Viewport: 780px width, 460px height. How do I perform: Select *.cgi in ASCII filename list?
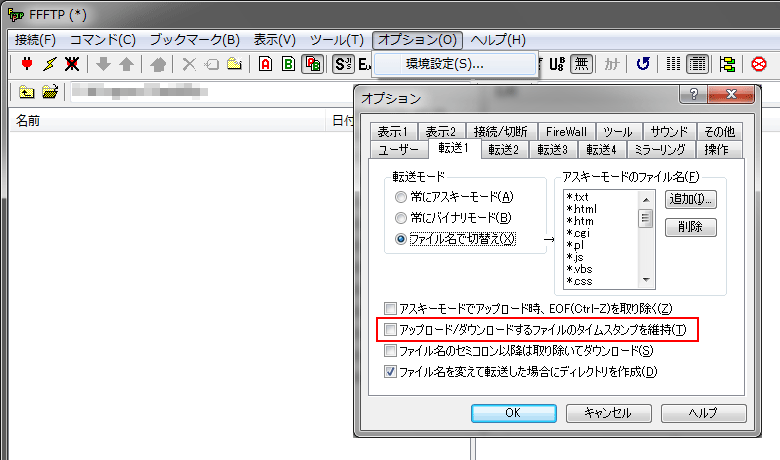[579, 233]
